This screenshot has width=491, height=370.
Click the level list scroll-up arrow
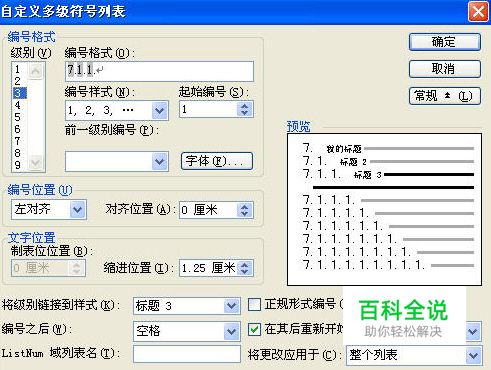[36, 71]
